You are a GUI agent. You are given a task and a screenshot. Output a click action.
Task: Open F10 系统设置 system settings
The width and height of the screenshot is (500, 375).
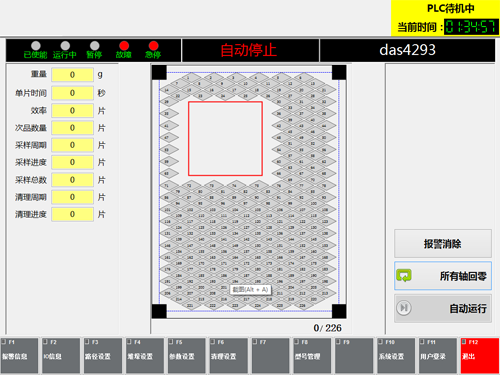396,356
